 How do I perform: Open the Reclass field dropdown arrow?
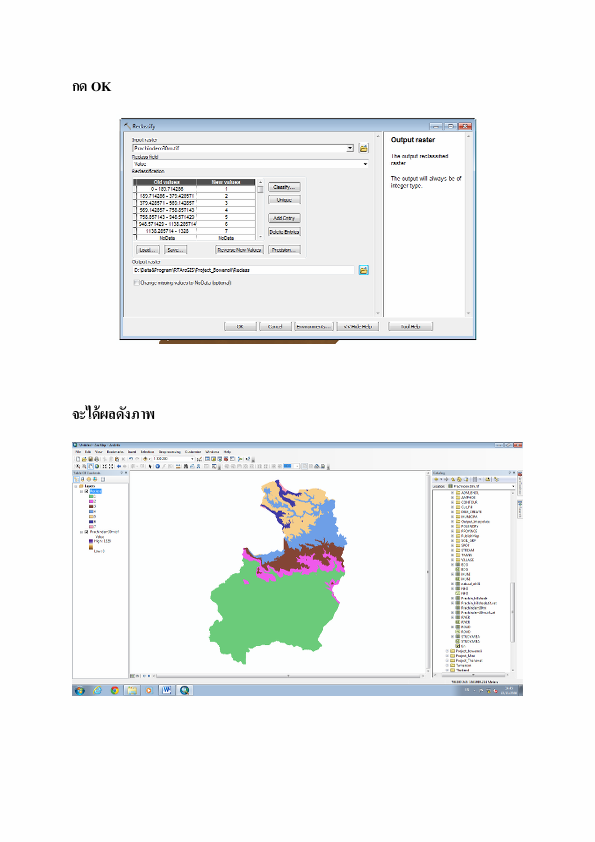click(366, 164)
